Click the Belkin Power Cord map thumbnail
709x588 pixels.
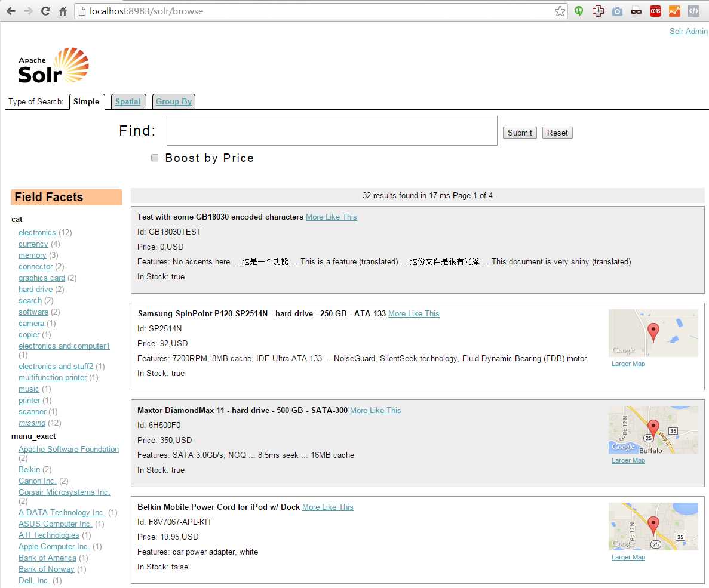(653, 527)
